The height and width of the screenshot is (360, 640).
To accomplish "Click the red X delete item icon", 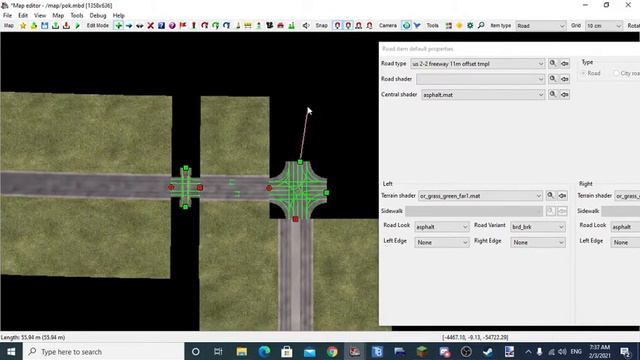I will tap(151, 26).
